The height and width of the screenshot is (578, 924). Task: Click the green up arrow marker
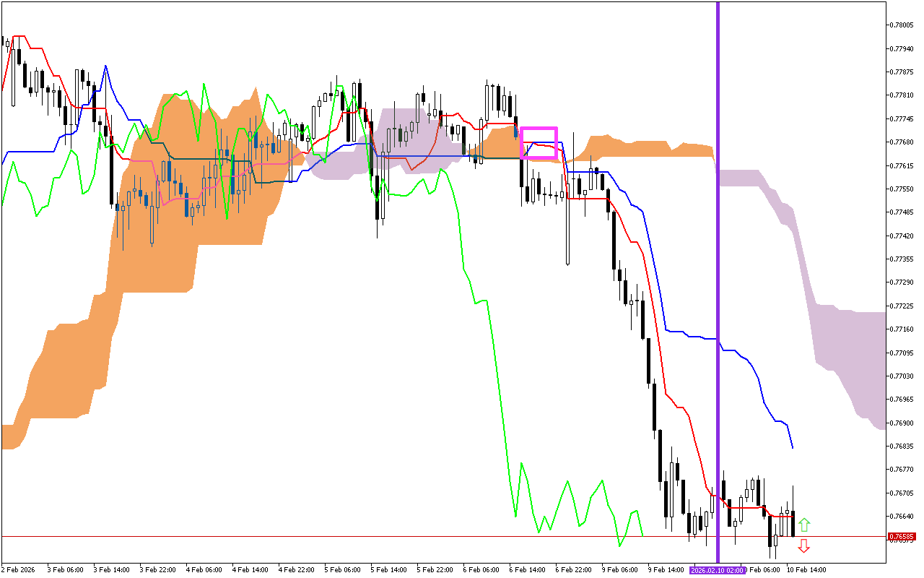click(803, 525)
